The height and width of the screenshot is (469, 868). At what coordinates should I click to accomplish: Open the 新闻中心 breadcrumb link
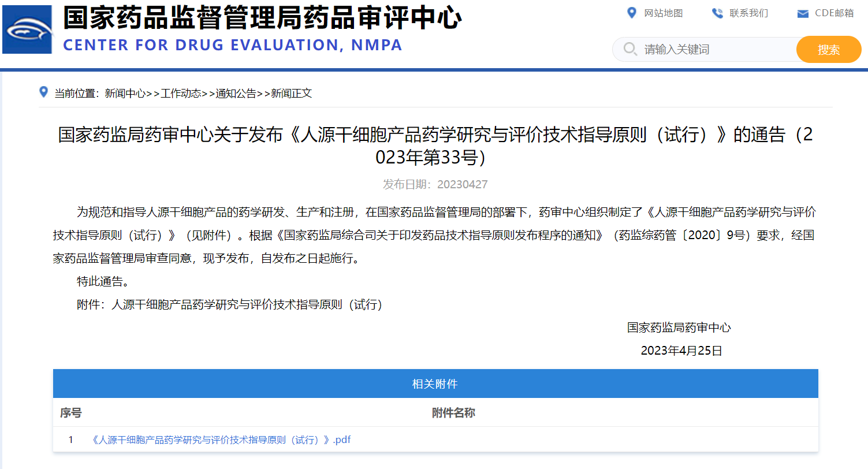coord(124,93)
